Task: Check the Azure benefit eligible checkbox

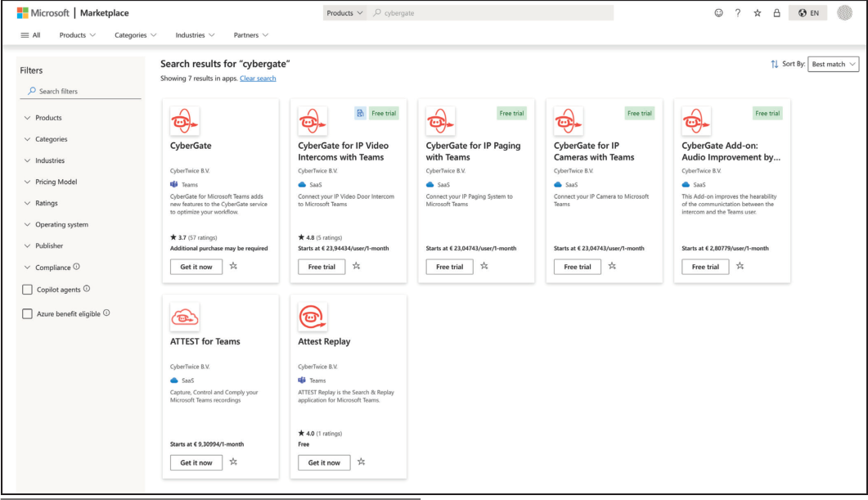Action: point(28,313)
